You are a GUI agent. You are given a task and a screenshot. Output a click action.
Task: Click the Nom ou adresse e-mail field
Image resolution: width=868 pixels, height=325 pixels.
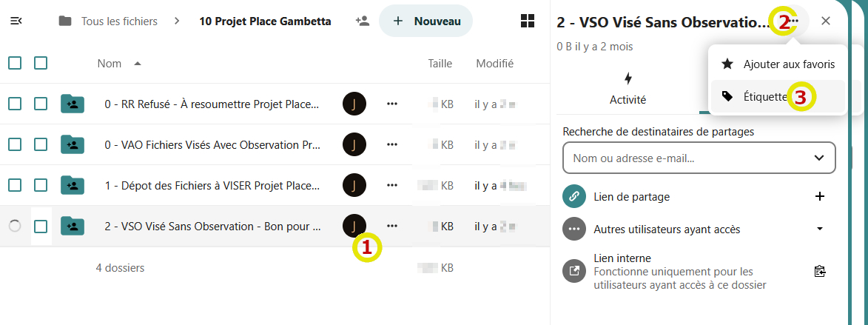[x=688, y=158]
